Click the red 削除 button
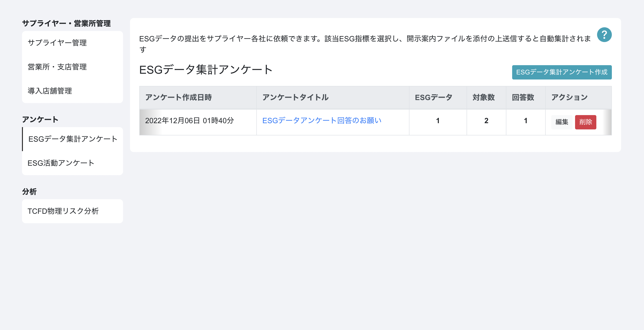644x330 pixels. coord(585,122)
